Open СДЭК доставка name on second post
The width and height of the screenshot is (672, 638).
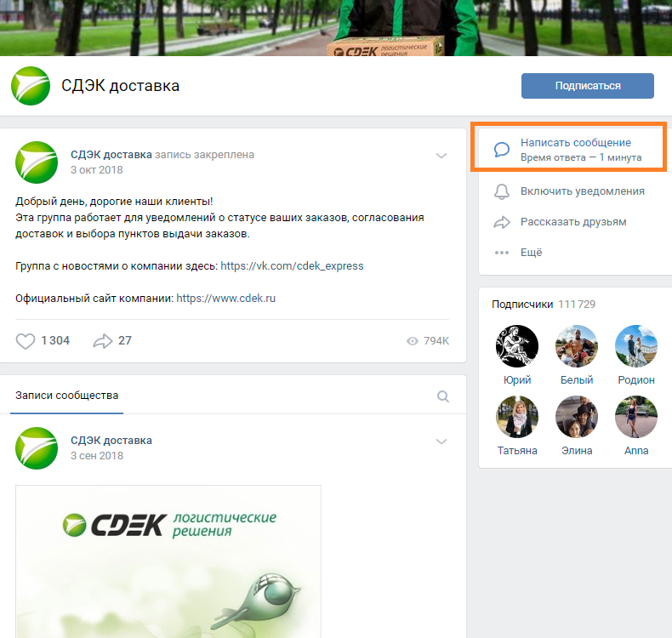[x=111, y=440]
